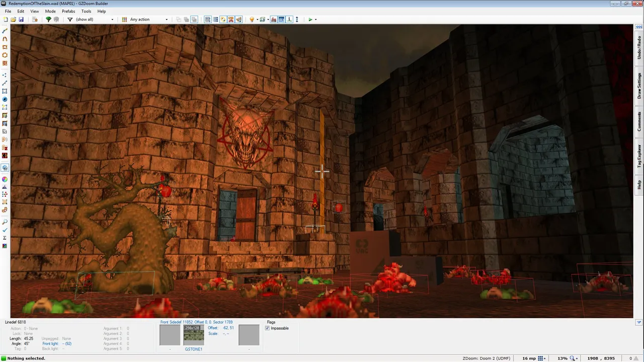Open the Help side tab

(x=639, y=185)
